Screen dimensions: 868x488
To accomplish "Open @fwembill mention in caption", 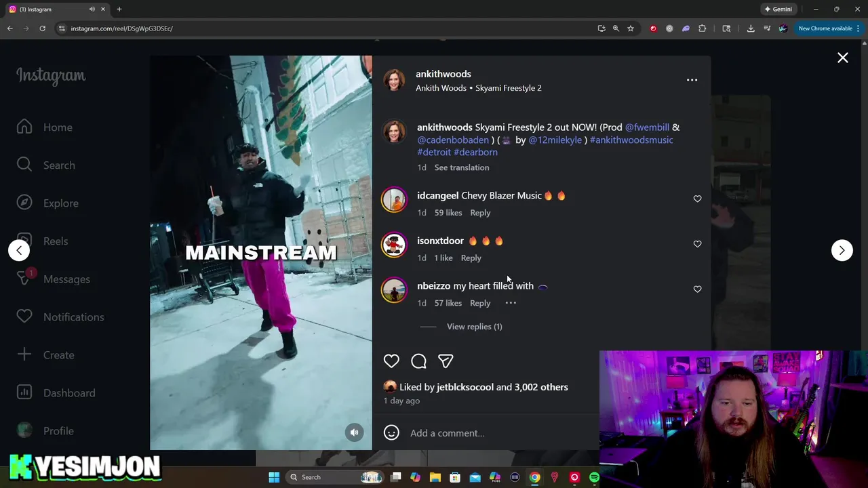I will click(x=647, y=127).
